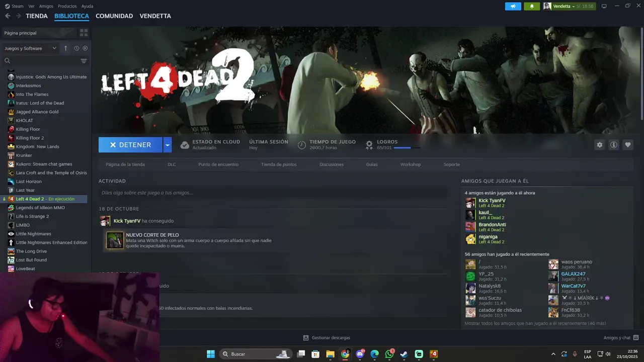
Task: Open Guías tab
Action: 372,164
